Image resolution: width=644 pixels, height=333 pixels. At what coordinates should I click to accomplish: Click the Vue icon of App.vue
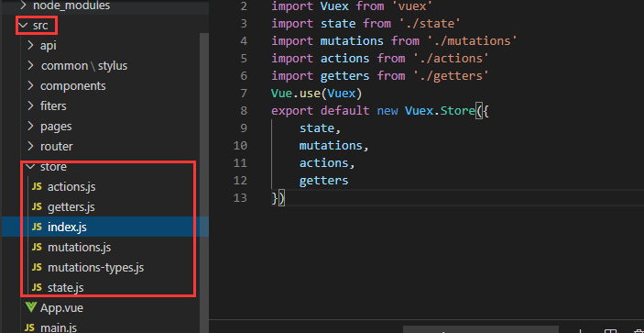click(31, 308)
